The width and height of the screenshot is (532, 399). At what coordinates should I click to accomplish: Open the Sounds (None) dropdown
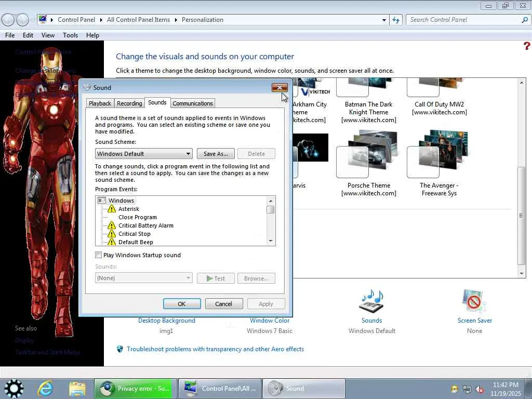click(144, 278)
